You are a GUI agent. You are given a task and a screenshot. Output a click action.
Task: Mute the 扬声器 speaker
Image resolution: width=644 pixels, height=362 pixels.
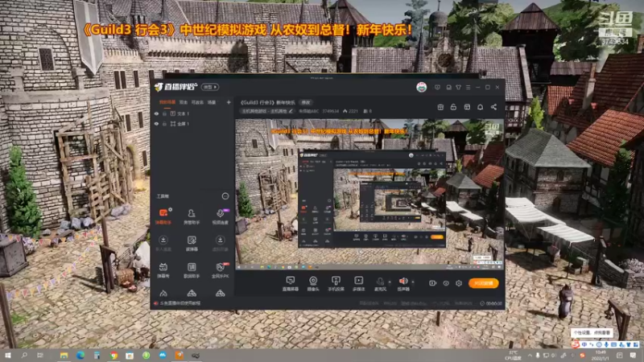coord(403,283)
